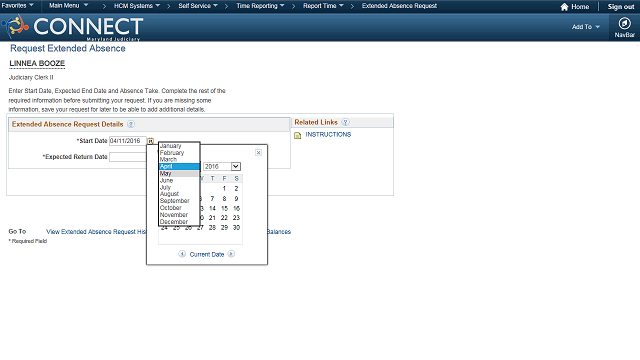Expand the Favorites menu

tap(18, 5)
